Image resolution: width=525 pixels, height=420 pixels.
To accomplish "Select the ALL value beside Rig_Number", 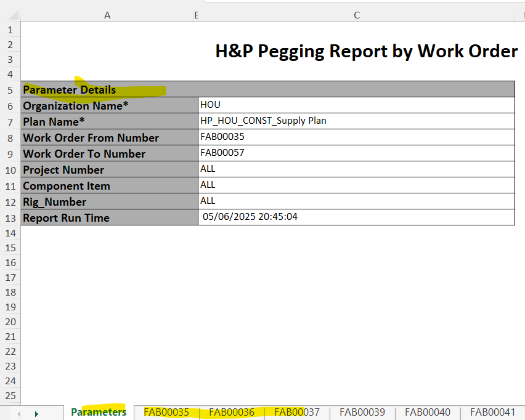I will tap(356, 201).
